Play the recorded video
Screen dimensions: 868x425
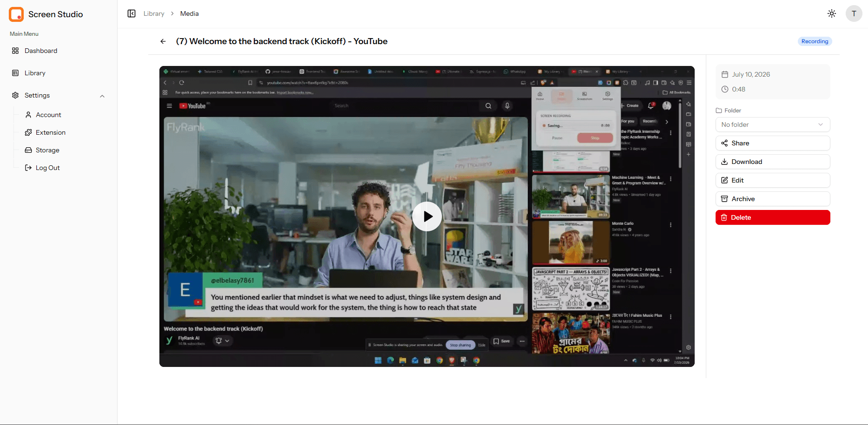[427, 216]
